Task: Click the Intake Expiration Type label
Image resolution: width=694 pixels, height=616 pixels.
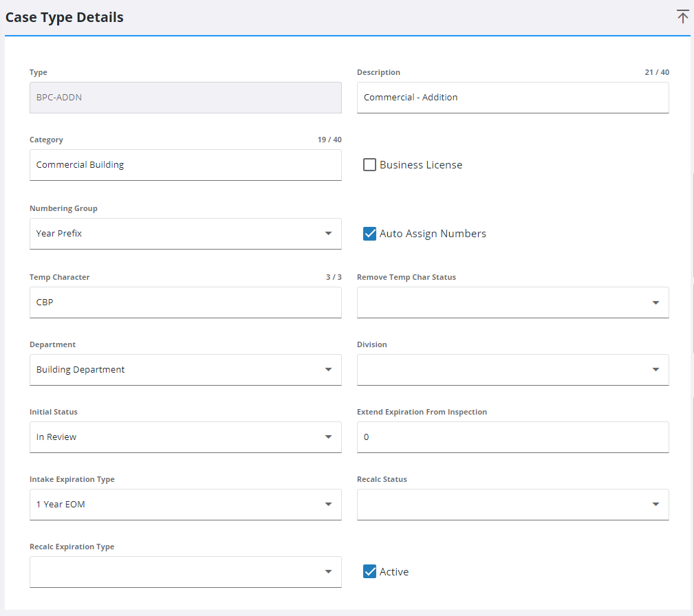Action: pyautogui.click(x=72, y=479)
